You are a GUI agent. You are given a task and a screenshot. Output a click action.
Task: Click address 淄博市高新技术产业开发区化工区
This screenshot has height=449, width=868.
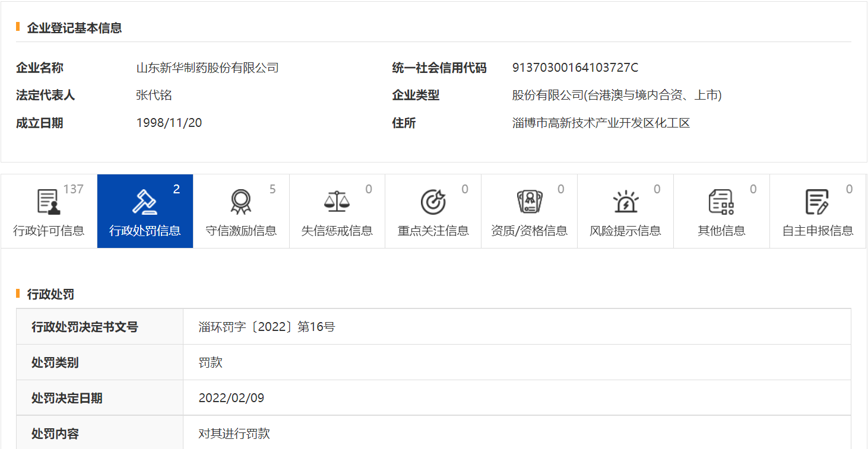601,123
